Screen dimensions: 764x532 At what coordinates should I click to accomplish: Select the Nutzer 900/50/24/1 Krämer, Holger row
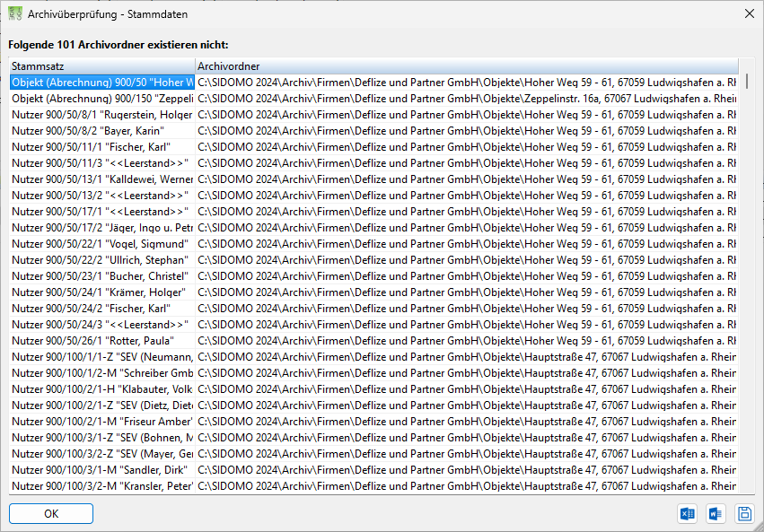click(373, 292)
